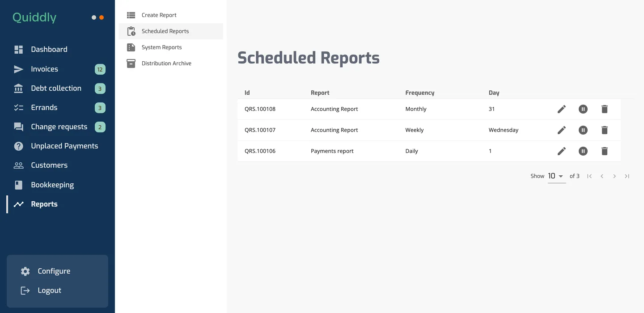The height and width of the screenshot is (313, 644).
Task: Click the Create Report list icon
Action: [131, 15]
